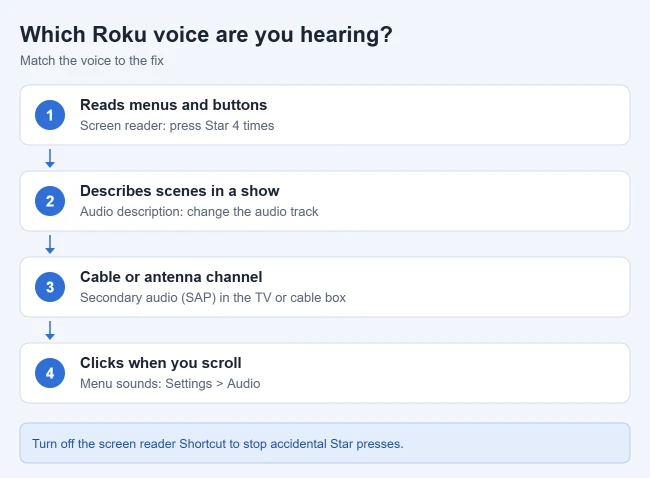
Task: Click the heading "Which Roku voice are you hearing?"
Action: 206,34
